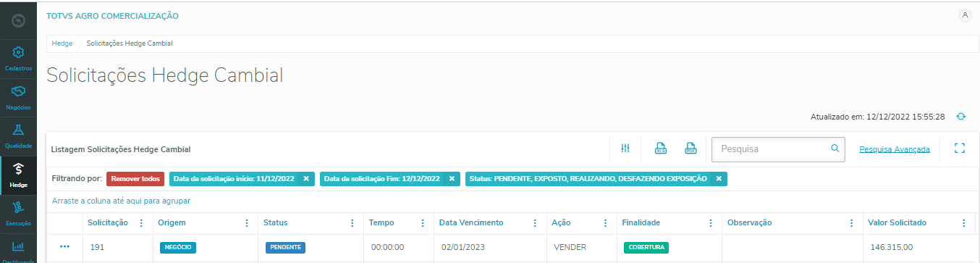Click the 'Atualizado em' timestamp
Viewport: 980px width, 263px height.
pos(877,116)
